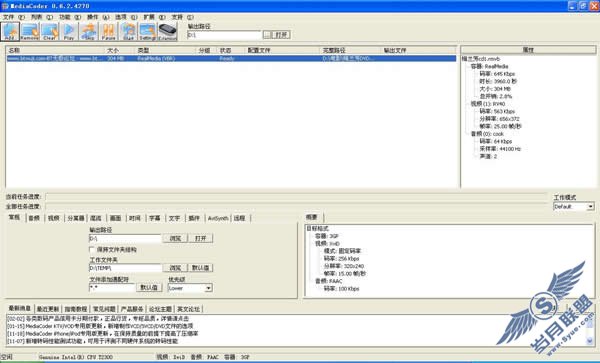Switch to the 画面 settings tab
Viewport: 600px width, 363px height.
coord(115,218)
